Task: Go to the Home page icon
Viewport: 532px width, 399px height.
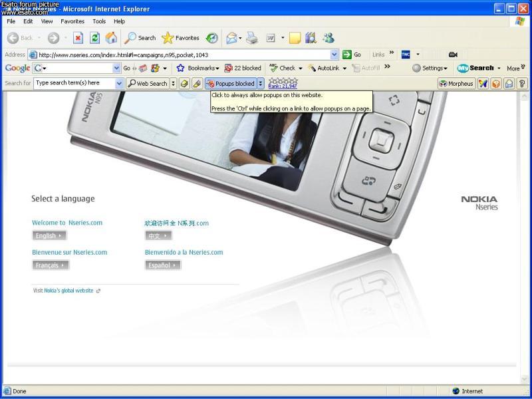Action: click(111, 38)
